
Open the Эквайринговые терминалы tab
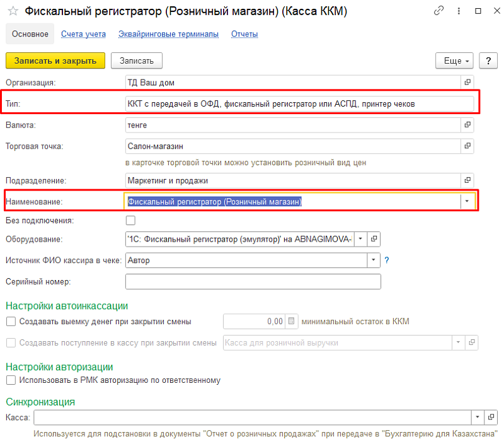coord(168,34)
